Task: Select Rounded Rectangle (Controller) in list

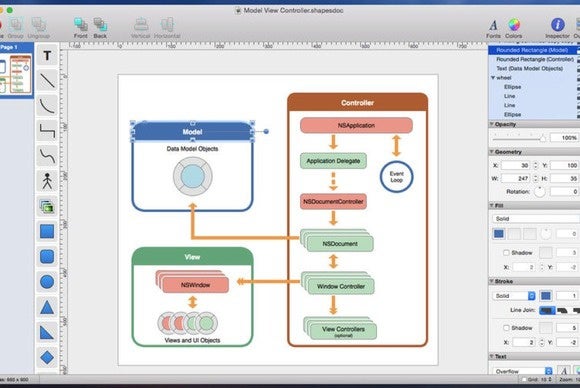Action: (535, 59)
